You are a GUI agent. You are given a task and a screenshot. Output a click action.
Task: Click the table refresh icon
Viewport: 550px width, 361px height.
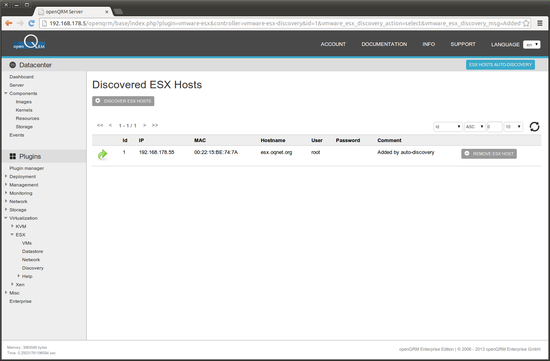coord(534,127)
